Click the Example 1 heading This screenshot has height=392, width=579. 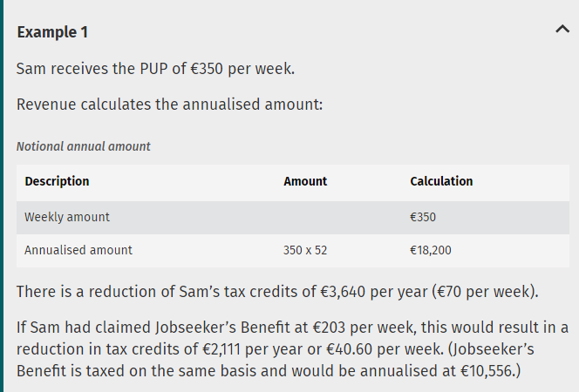pos(52,32)
